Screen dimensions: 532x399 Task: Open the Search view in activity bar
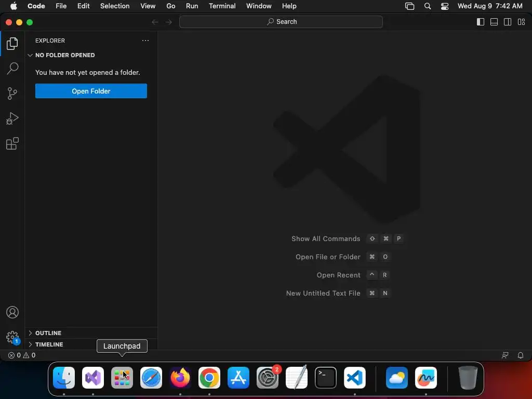(x=12, y=68)
